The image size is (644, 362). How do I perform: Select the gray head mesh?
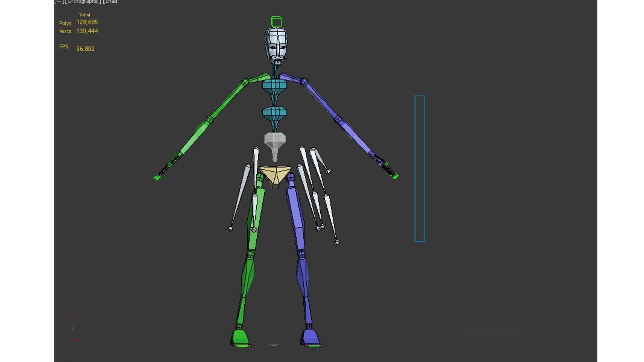(x=276, y=45)
